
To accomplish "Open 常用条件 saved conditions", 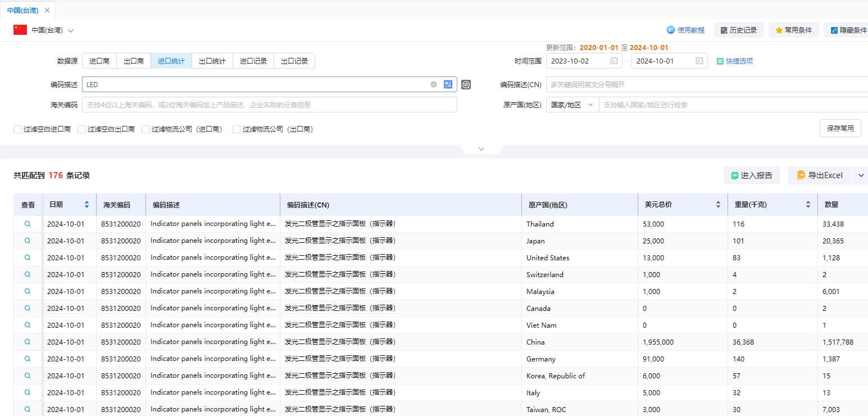I will click(793, 30).
